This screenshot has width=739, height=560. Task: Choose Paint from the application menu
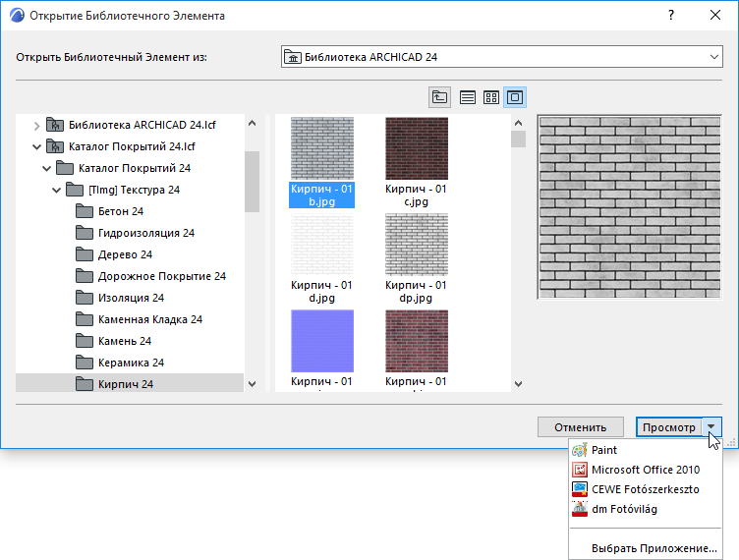604,450
